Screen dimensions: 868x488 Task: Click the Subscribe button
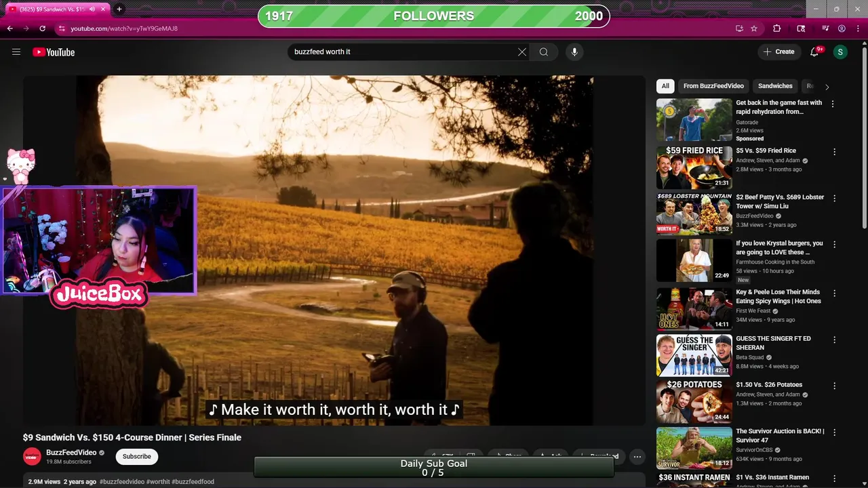[x=137, y=456]
